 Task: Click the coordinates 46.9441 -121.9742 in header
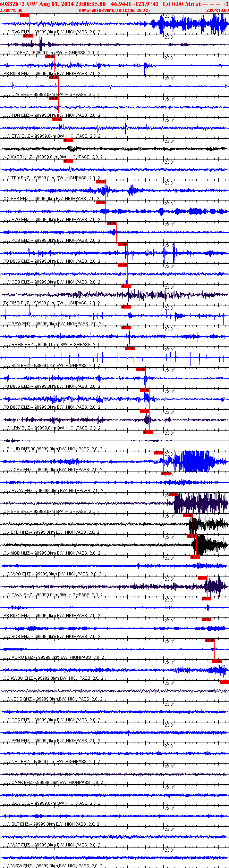[135, 4]
